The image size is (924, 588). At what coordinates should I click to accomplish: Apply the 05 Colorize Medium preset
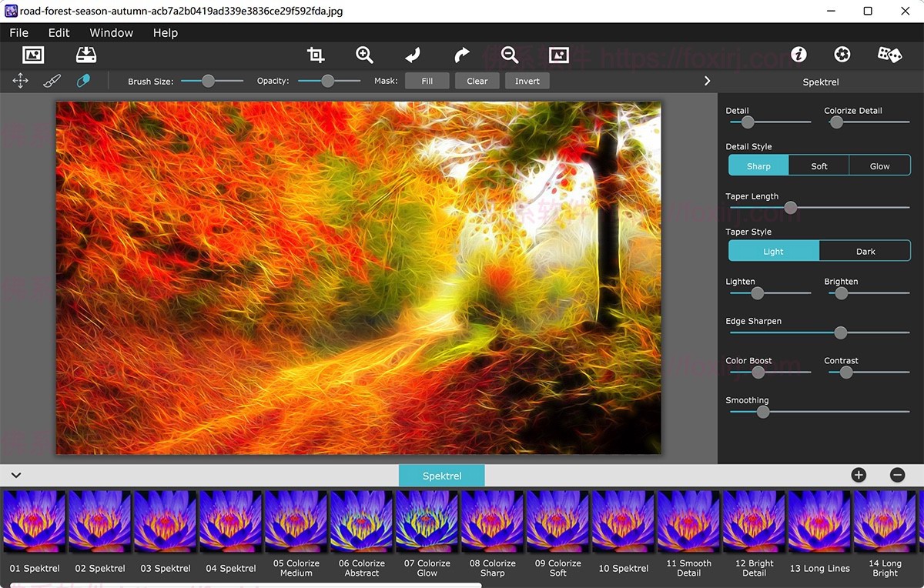(296, 521)
